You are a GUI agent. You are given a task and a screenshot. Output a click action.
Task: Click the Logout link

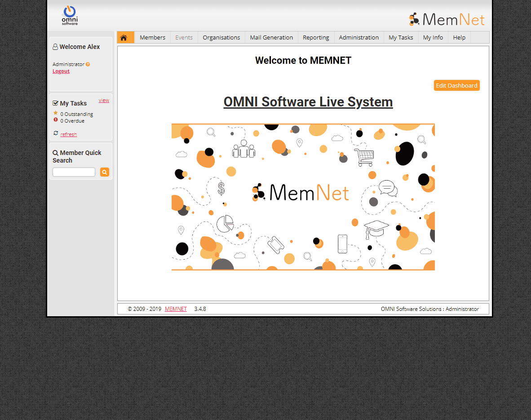coord(61,71)
